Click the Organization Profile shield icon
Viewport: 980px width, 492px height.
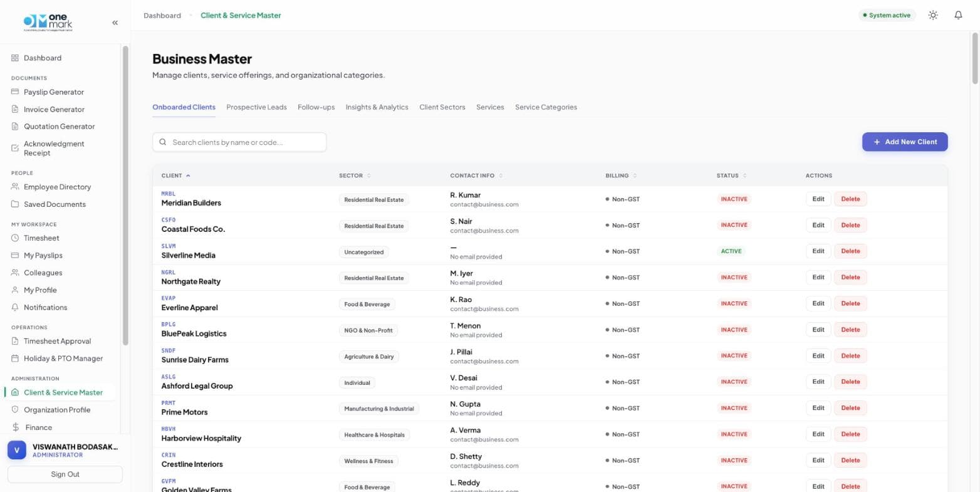15,409
